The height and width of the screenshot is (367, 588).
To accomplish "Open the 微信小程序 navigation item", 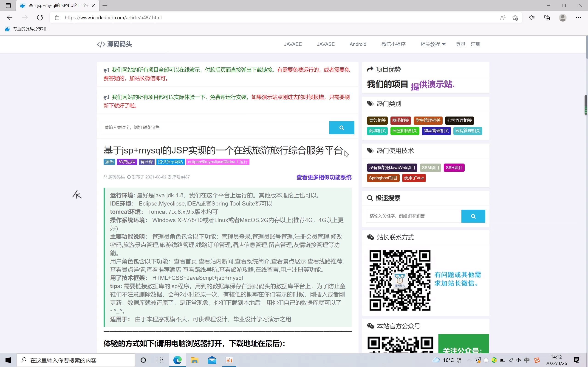I will coord(393,44).
